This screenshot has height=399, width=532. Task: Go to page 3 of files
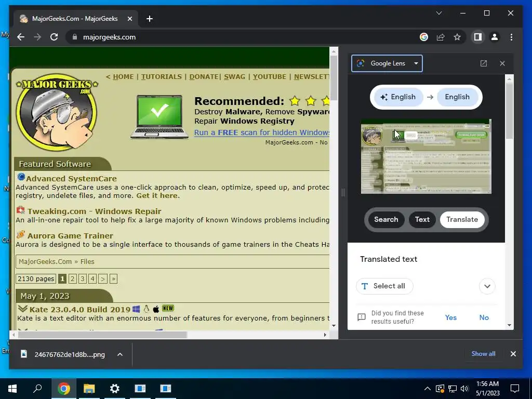click(83, 279)
